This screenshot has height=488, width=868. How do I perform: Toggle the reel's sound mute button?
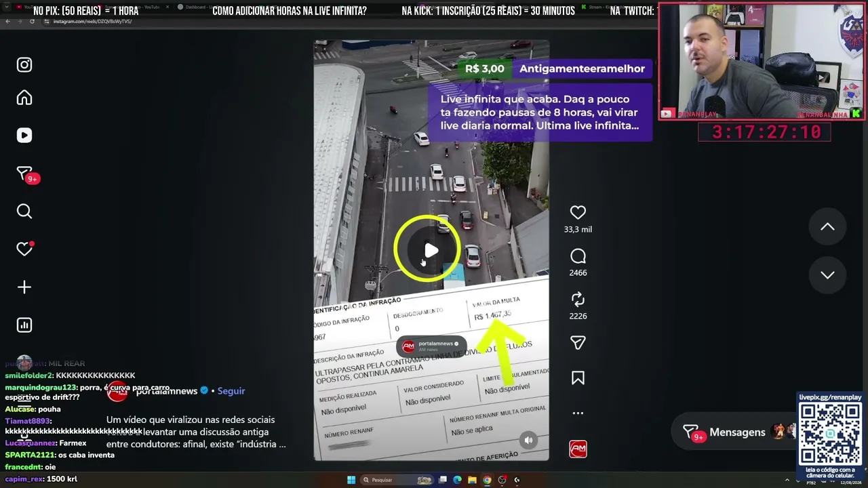pos(528,440)
